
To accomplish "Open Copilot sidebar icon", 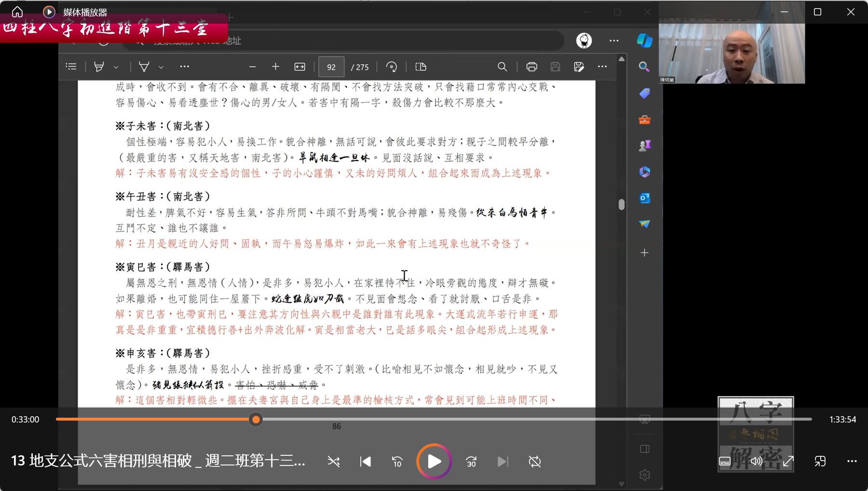I will (644, 41).
